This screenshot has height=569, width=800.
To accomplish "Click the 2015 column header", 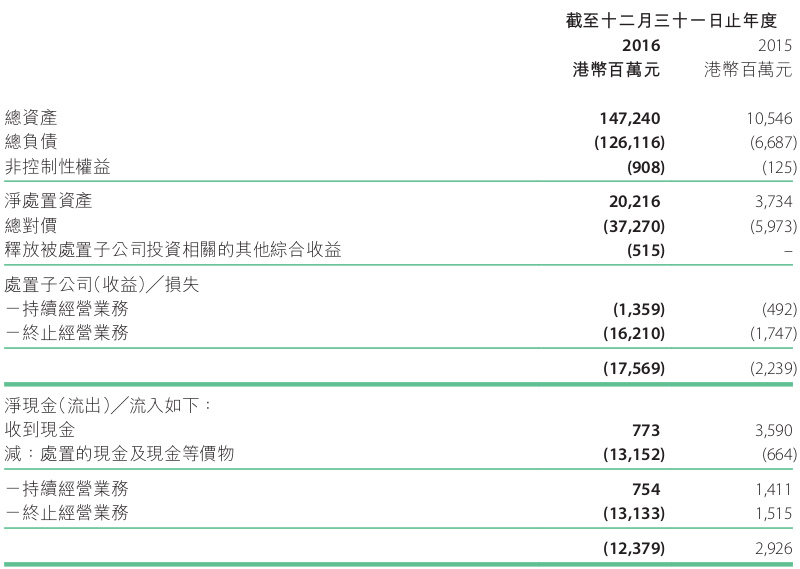I will pyautogui.click(x=774, y=45).
